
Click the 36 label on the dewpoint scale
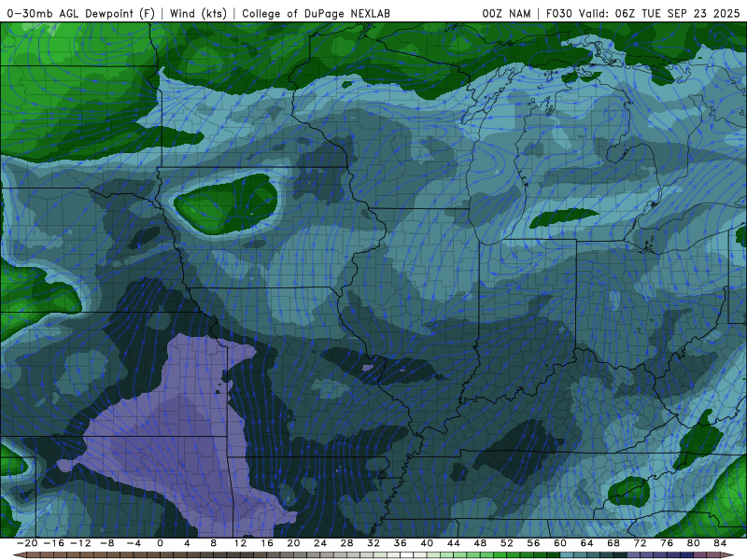pos(401,543)
